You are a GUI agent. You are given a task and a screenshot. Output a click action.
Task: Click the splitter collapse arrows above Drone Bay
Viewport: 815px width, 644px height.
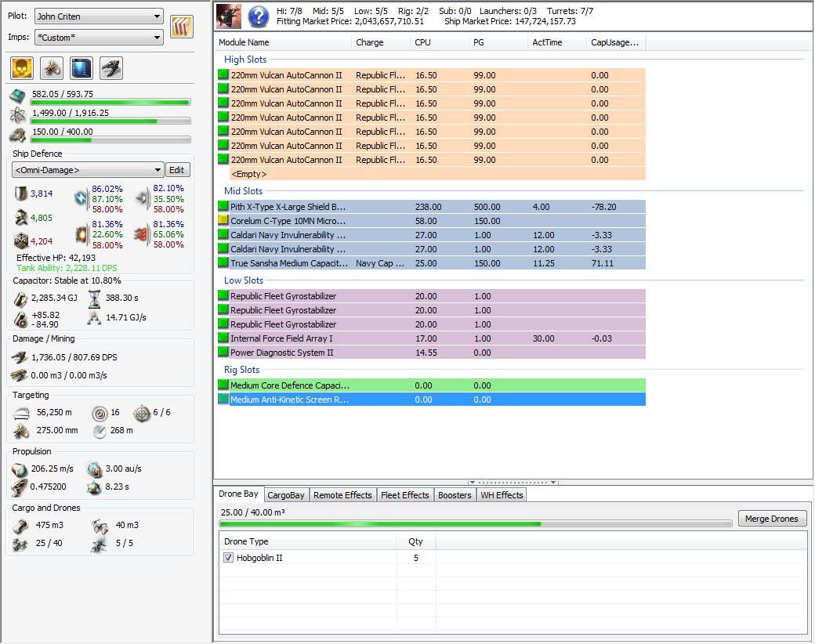pyautogui.click(x=513, y=483)
